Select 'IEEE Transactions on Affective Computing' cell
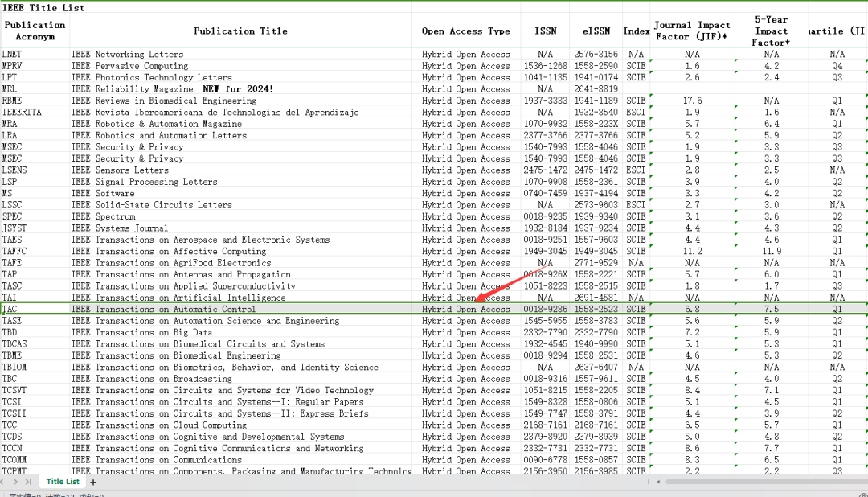Image resolution: width=868 pixels, height=497 pixels. 241,251
